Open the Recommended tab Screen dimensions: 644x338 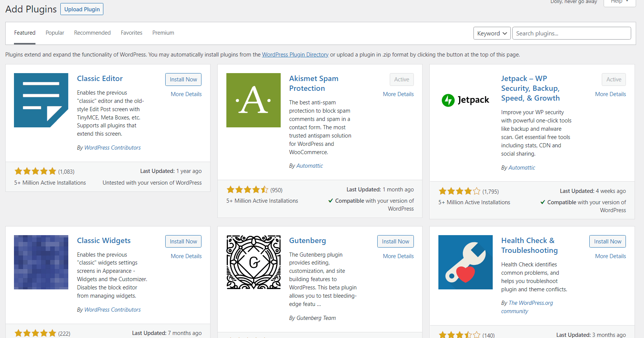tap(92, 33)
